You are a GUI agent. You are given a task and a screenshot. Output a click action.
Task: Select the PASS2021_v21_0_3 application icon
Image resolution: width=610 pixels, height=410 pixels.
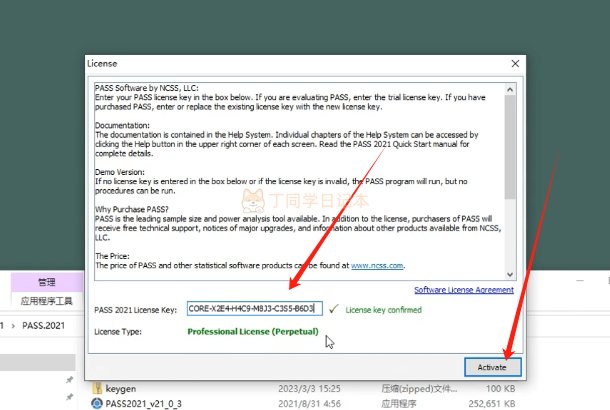97,403
